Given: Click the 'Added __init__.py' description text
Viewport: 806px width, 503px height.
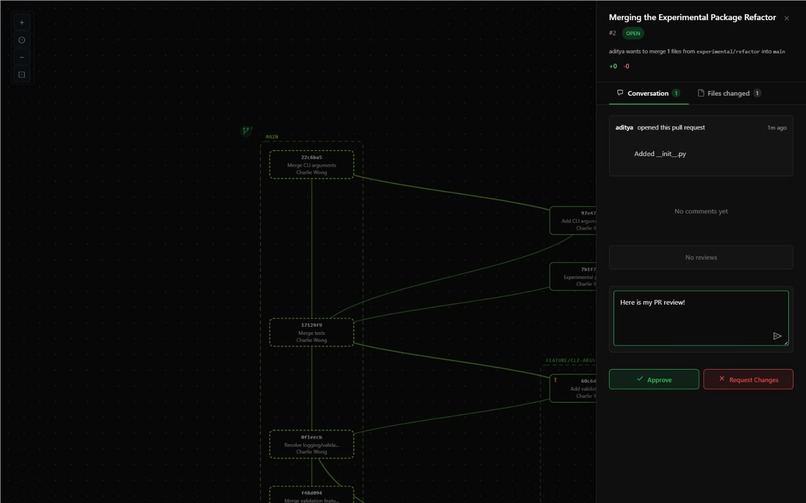Looking at the screenshot, I should coord(660,154).
